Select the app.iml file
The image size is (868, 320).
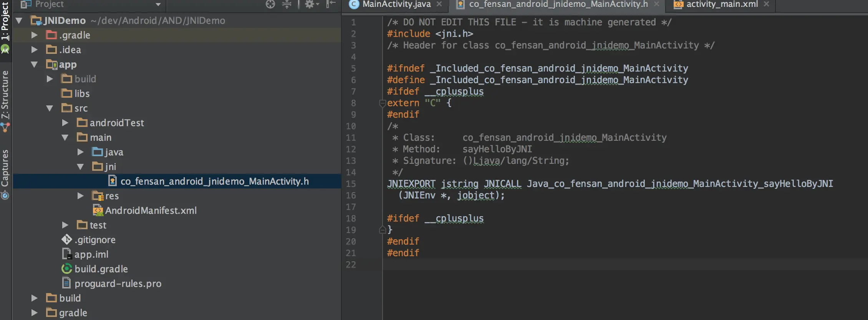click(x=91, y=254)
